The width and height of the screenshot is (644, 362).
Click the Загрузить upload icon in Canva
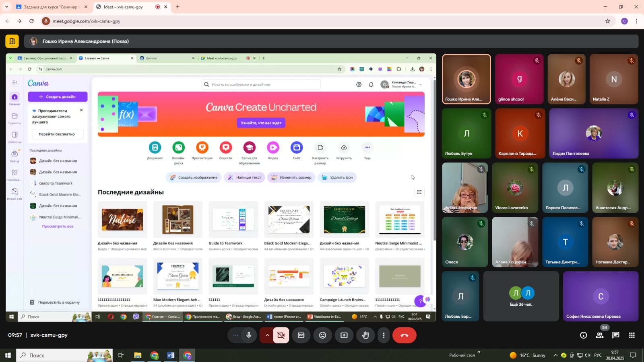344,148
